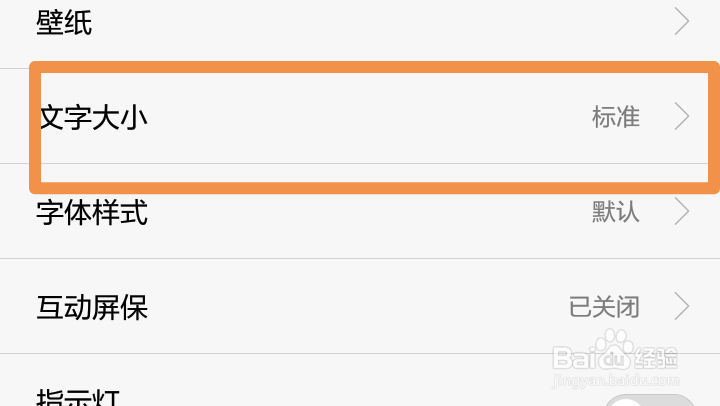Image resolution: width=720 pixels, height=406 pixels.
Task: Tap the 默认 font style value
Action: click(x=615, y=212)
